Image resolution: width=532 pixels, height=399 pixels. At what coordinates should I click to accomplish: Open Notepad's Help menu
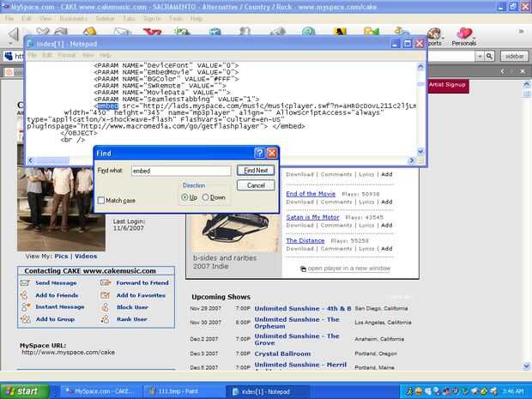tap(106, 55)
